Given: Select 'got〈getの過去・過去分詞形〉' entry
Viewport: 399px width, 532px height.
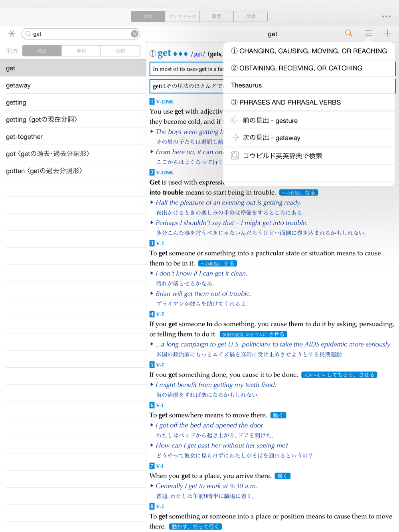Looking at the screenshot, I should click(73, 154).
